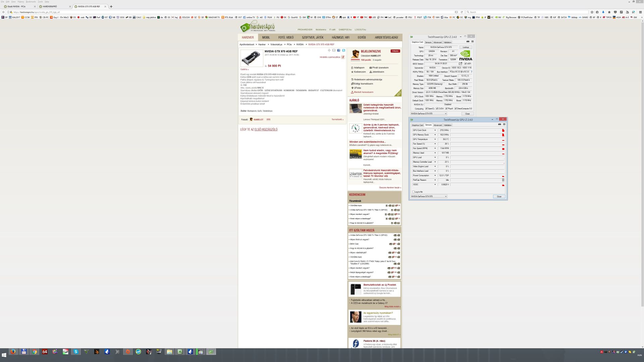The height and width of the screenshot is (362, 644).
Task: Click the Galéria link under the product image
Action: click(244, 69)
